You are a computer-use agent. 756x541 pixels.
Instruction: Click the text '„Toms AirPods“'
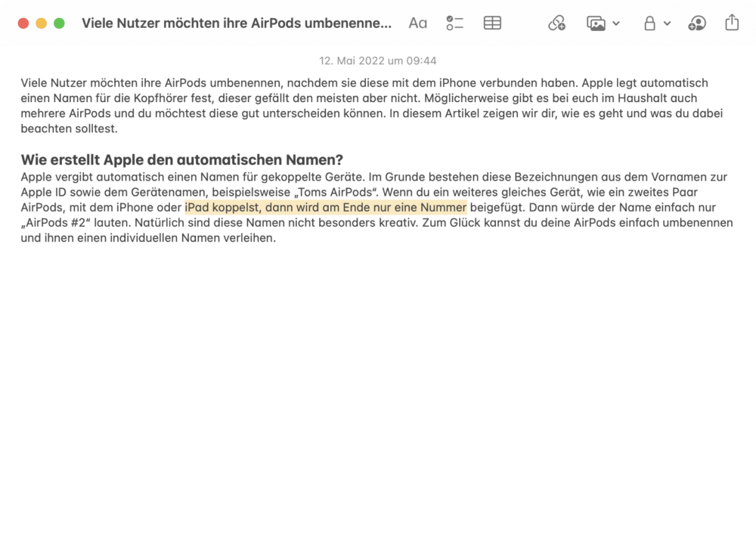[x=336, y=192]
